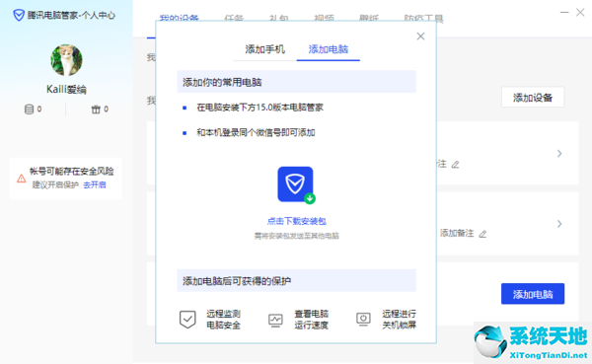Click the 帐号可能存在安全风险 warning text
The image size is (592, 364).
point(72,171)
